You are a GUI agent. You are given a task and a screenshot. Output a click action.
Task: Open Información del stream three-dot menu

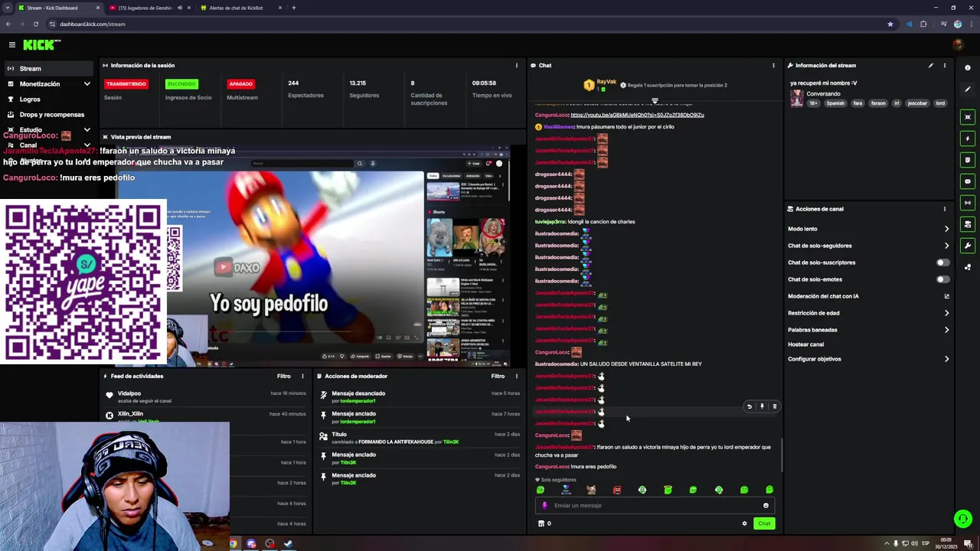point(944,65)
